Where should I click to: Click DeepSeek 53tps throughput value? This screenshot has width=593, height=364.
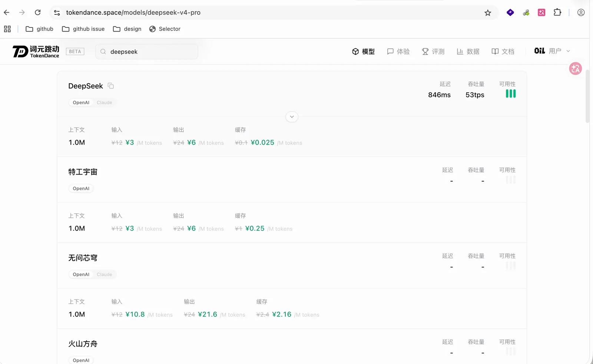click(x=475, y=95)
